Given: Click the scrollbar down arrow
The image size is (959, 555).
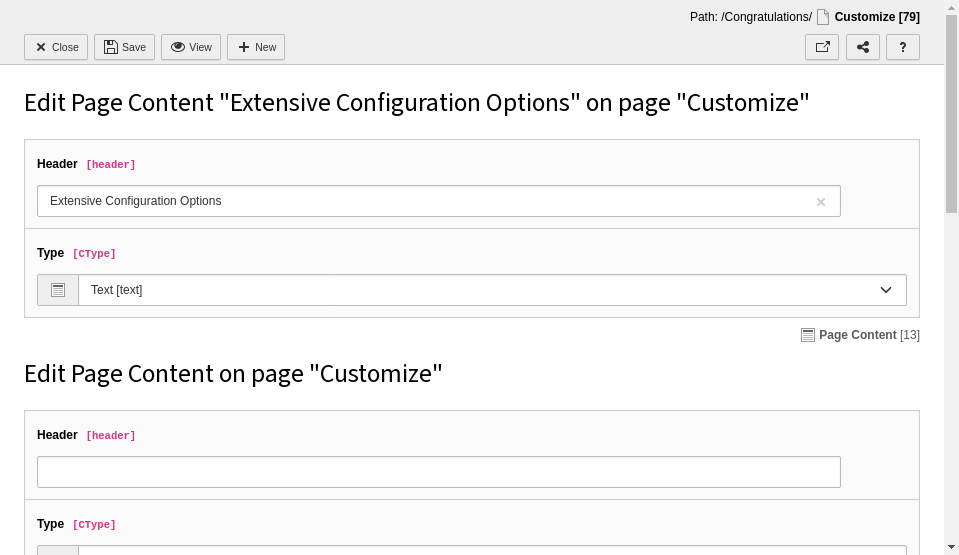Looking at the screenshot, I should coord(951,548).
